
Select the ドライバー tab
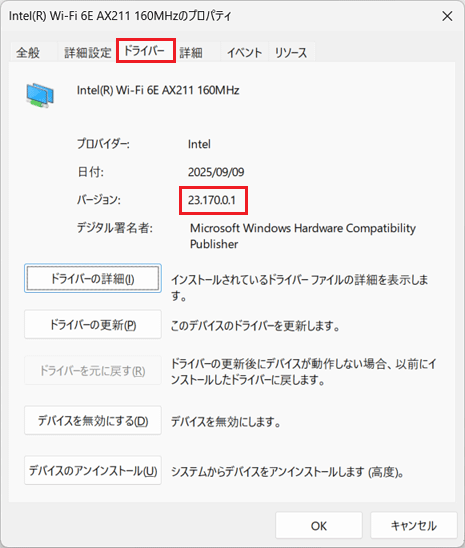pyautogui.click(x=146, y=51)
